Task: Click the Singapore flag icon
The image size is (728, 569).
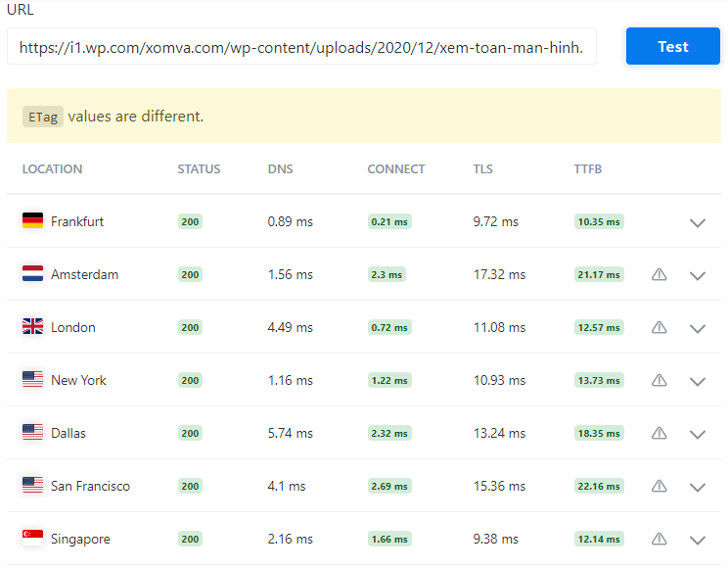Action: point(32,539)
